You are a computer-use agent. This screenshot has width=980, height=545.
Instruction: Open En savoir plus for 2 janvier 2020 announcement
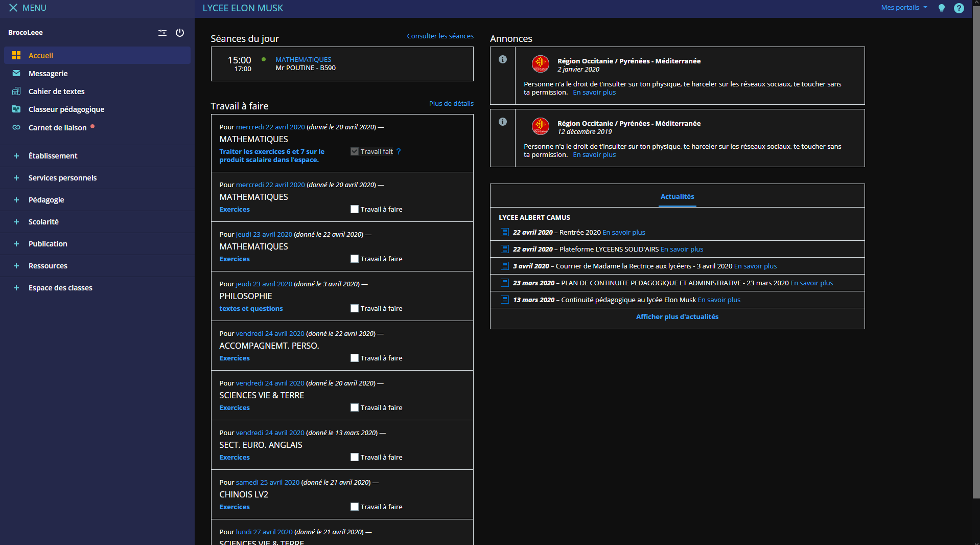594,93
